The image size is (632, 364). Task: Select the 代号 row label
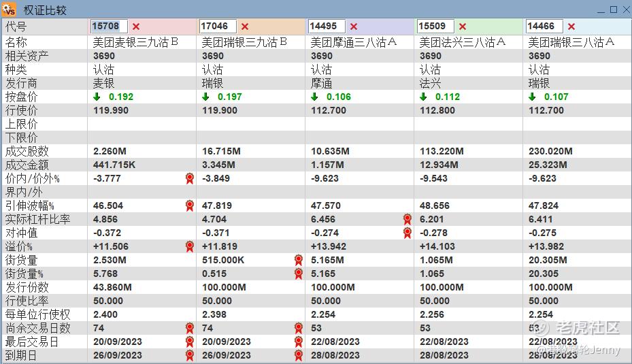point(16,27)
